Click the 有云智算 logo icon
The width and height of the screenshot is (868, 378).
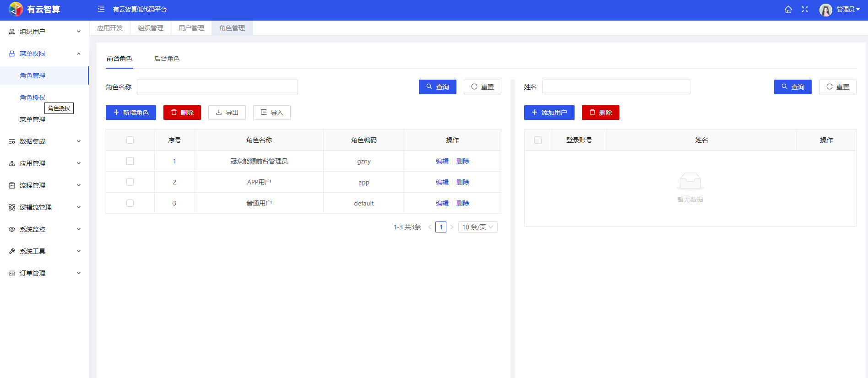[16, 9]
